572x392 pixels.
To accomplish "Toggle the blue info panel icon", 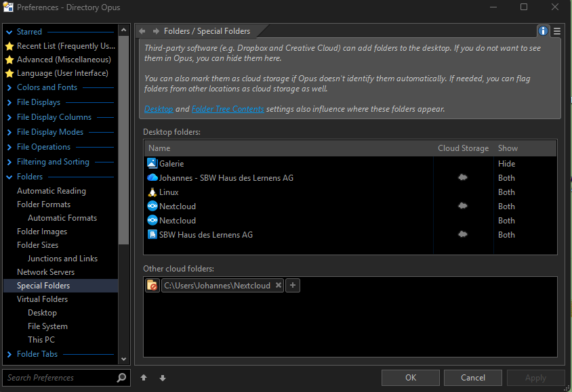I will [543, 31].
